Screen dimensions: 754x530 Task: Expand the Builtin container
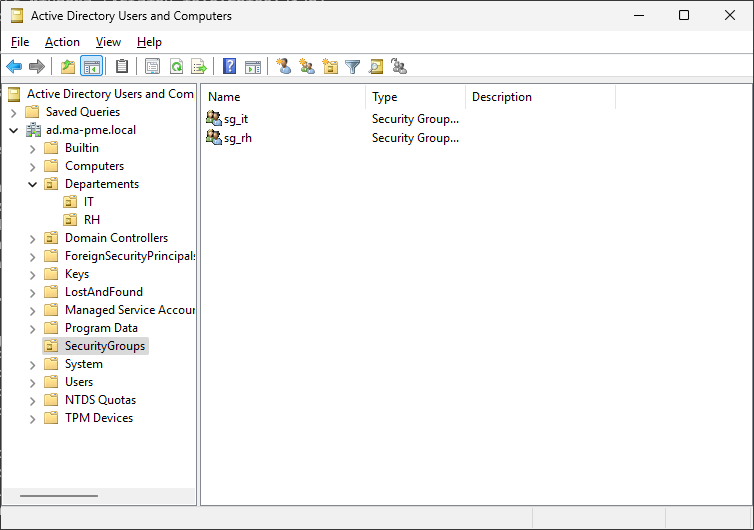click(32, 149)
